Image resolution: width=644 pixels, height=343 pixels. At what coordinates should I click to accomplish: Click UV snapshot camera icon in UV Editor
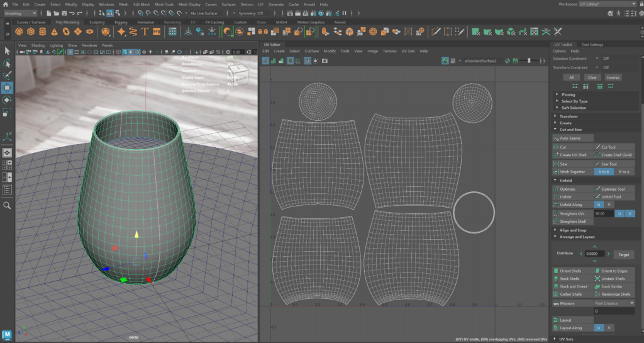pos(325,61)
